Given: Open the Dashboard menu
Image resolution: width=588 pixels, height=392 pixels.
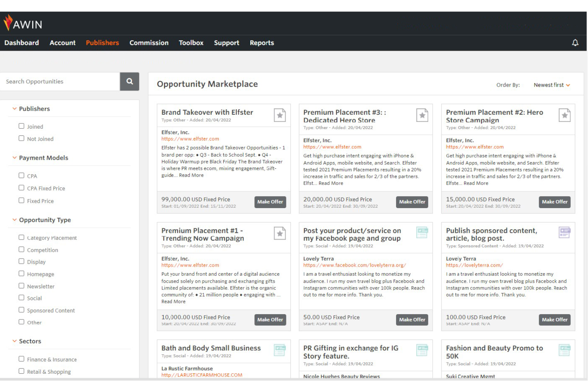Looking at the screenshot, I should 21,43.
